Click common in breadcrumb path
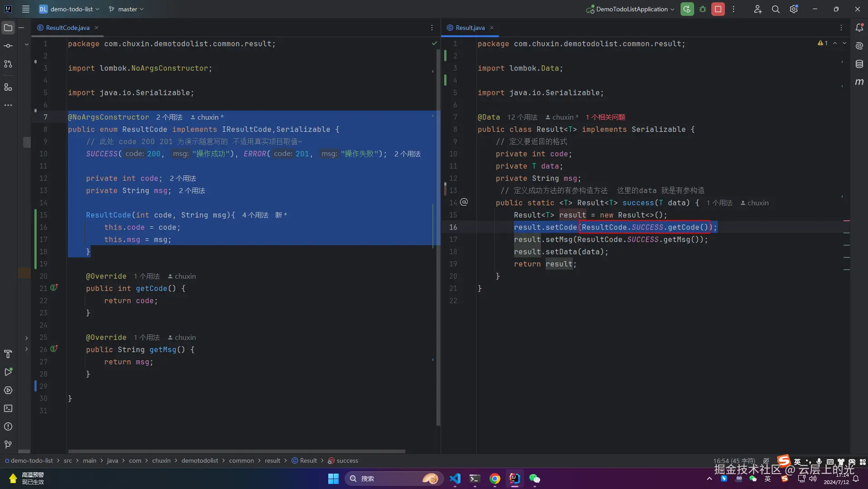Image resolution: width=868 pixels, height=489 pixels. click(x=241, y=460)
